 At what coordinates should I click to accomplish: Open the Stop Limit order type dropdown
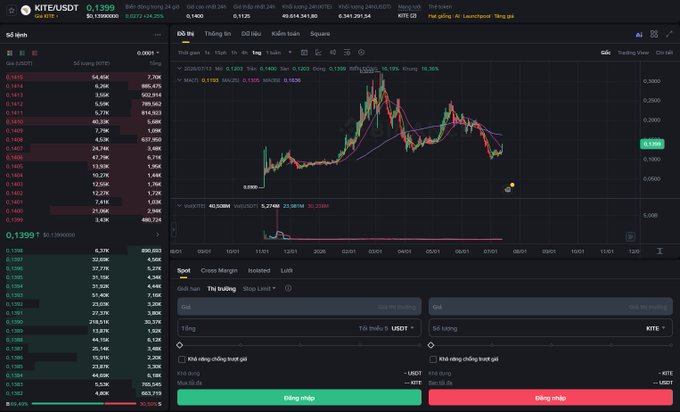click(259, 288)
